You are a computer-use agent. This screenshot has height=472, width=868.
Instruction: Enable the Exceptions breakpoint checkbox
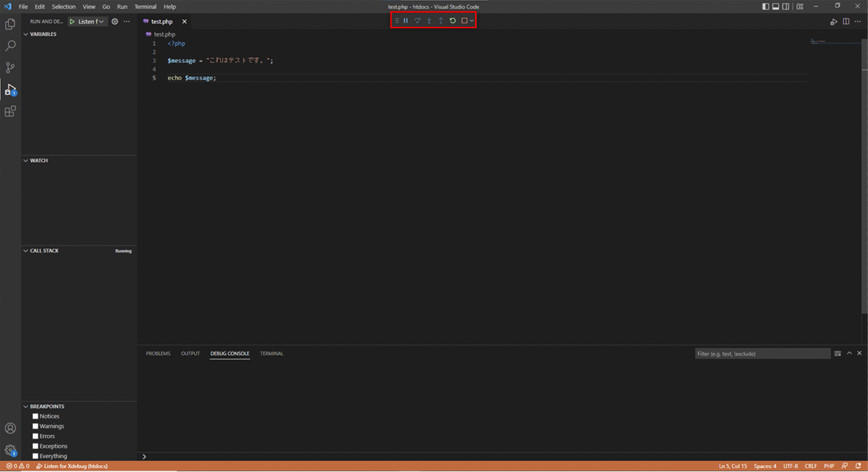(x=35, y=446)
